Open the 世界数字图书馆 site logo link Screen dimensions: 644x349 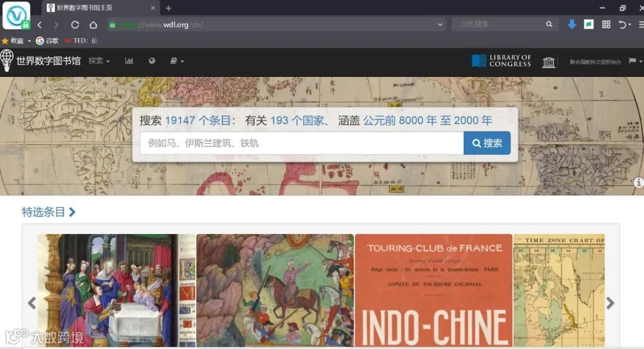click(41, 61)
